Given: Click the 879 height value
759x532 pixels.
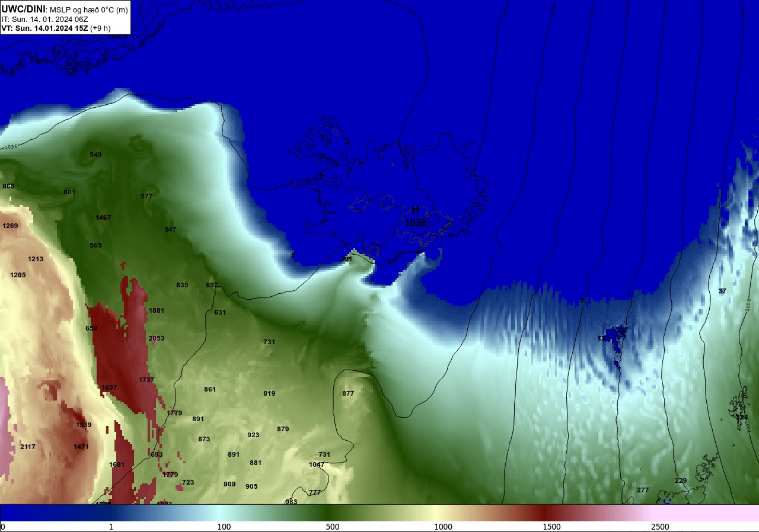Looking at the screenshot, I should pyautogui.click(x=283, y=429).
